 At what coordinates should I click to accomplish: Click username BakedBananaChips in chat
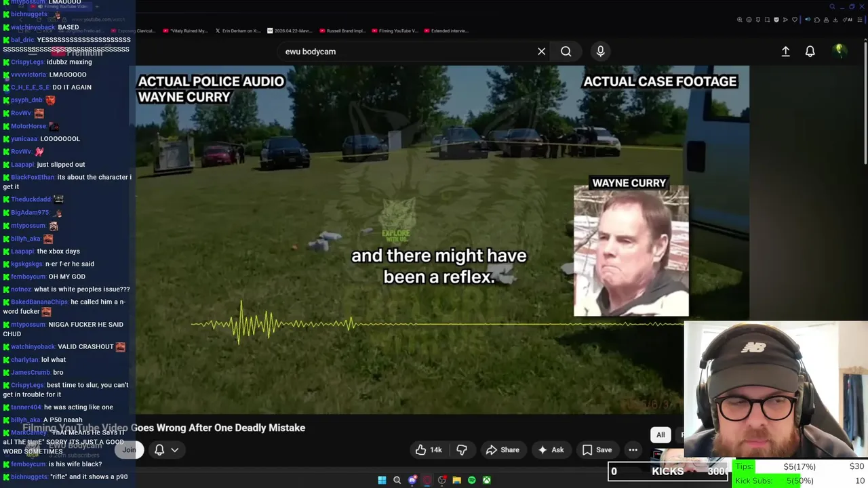pos(39,302)
